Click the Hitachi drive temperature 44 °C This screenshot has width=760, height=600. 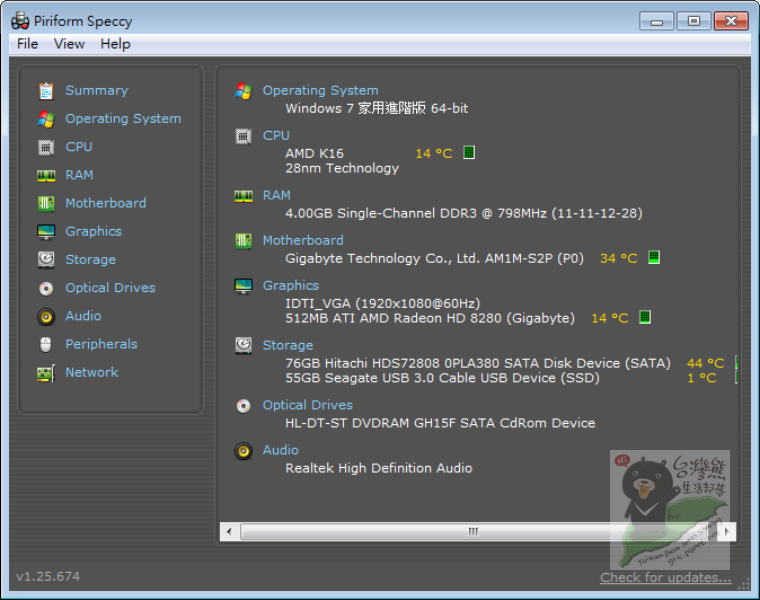[706, 363]
